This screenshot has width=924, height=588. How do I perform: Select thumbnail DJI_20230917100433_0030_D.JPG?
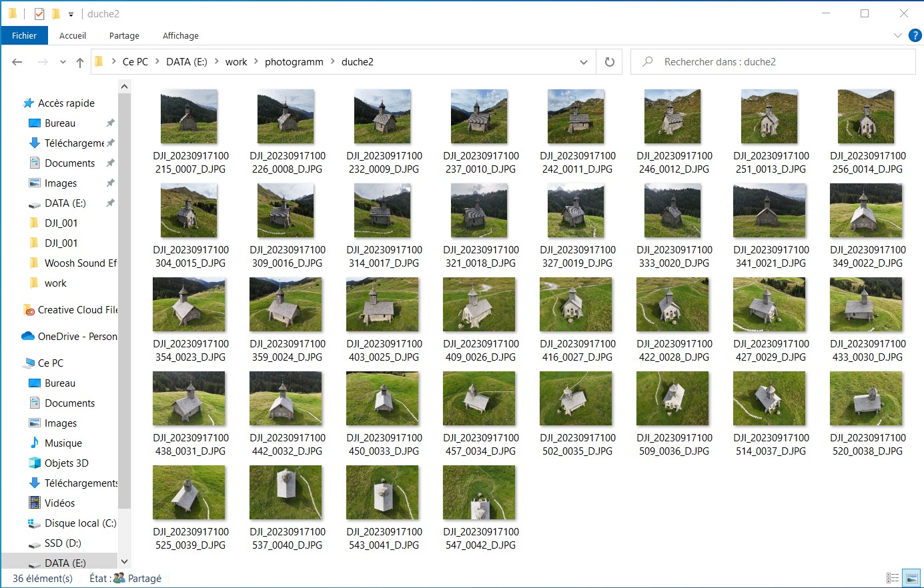pyautogui.click(x=866, y=305)
